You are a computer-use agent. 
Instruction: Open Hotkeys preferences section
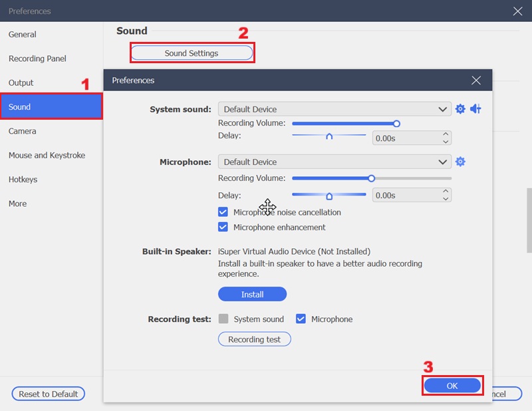click(23, 180)
